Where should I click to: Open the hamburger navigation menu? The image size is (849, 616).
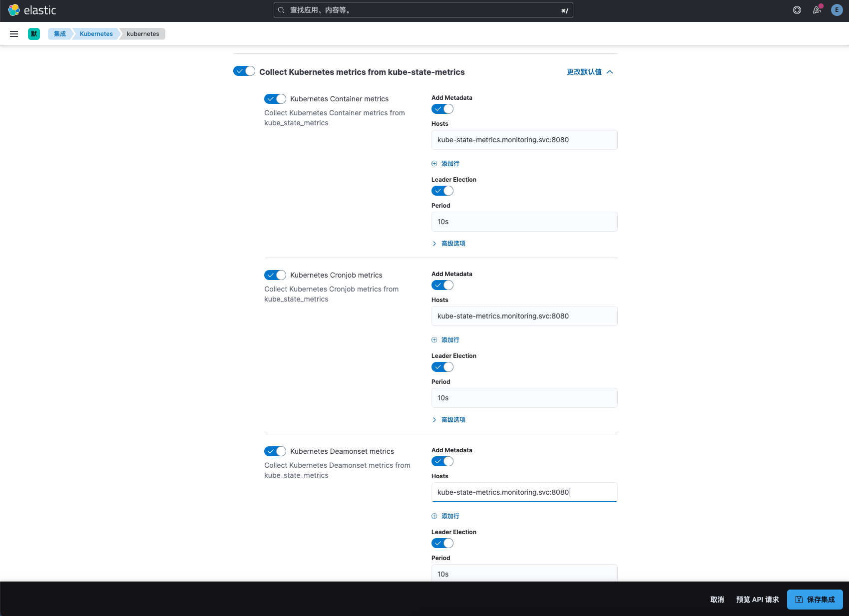click(14, 34)
